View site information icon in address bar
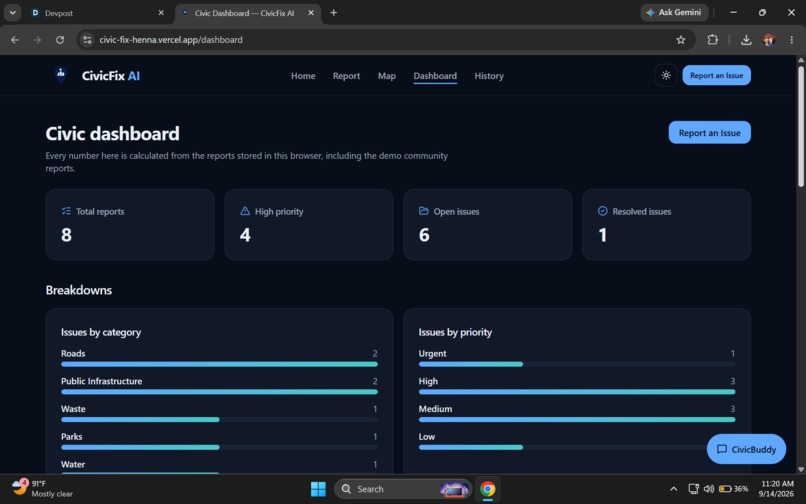 tap(87, 40)
